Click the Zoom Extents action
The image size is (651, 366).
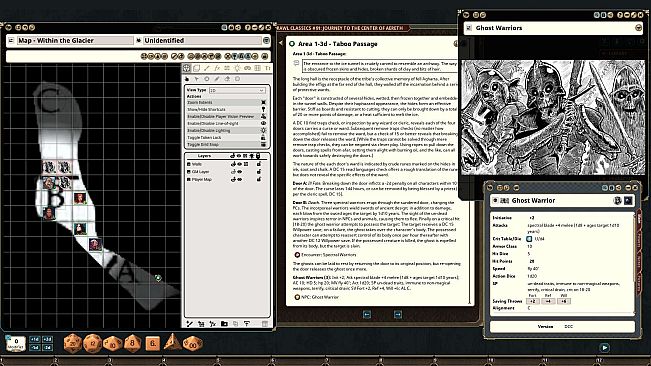coord(226,102)
